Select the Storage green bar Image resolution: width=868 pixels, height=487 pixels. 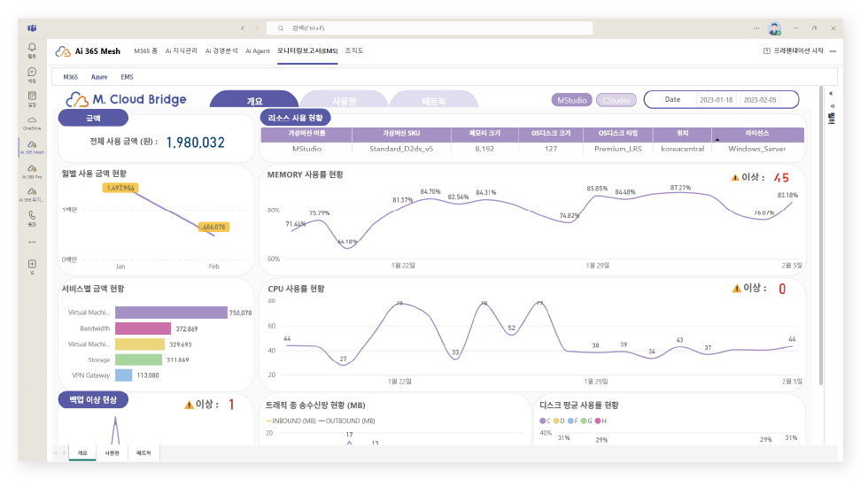tap(138, 359)
